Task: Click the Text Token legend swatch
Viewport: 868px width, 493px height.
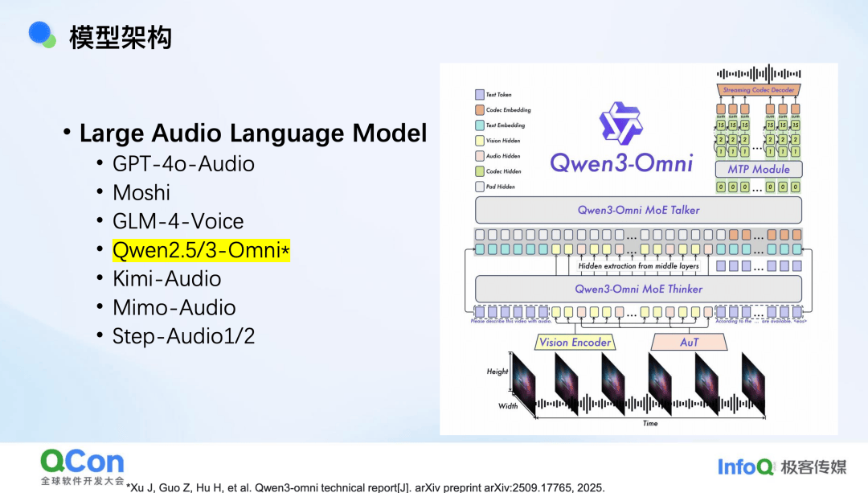Action: 479,95
